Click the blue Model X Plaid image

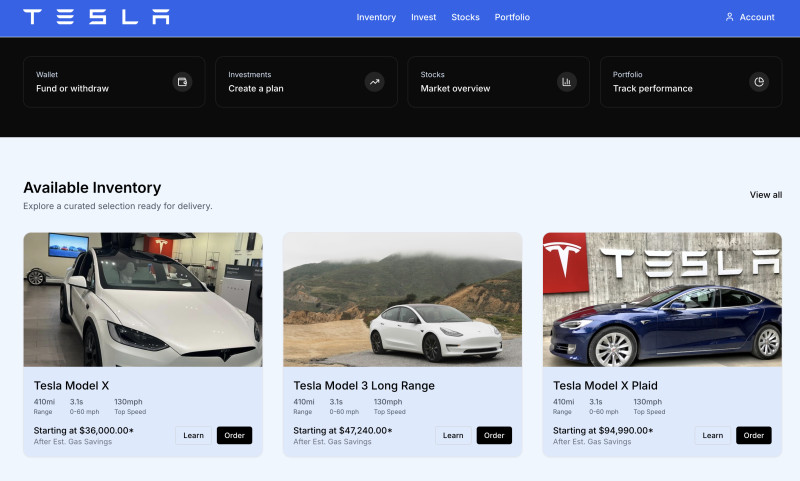coord(662,300)
